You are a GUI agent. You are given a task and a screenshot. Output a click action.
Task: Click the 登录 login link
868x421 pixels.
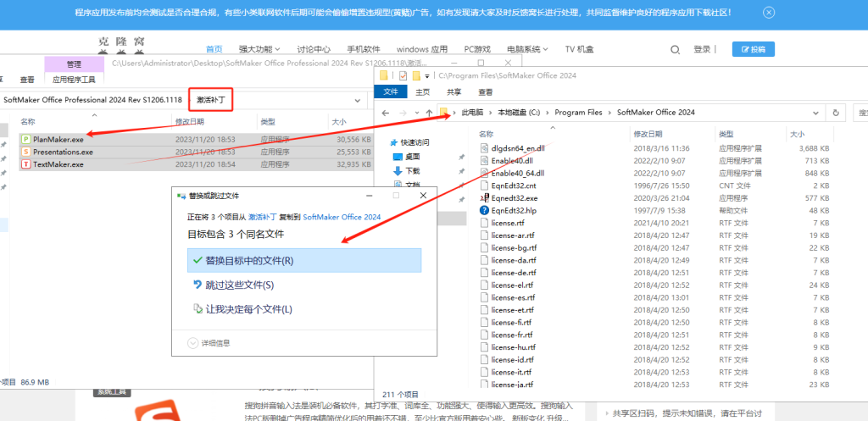point(702,49)
